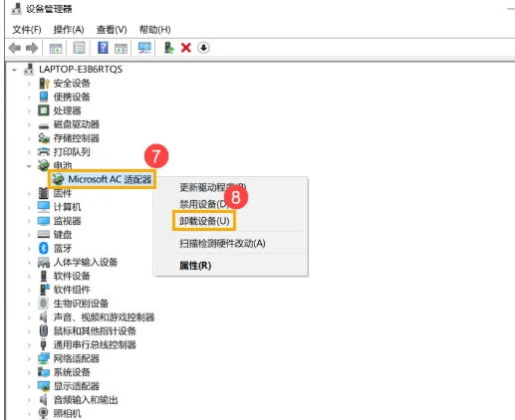Viewport: 515px width, 420px height.
Task: Expand the 网络适配器 category
Action: tap(29, 358)
